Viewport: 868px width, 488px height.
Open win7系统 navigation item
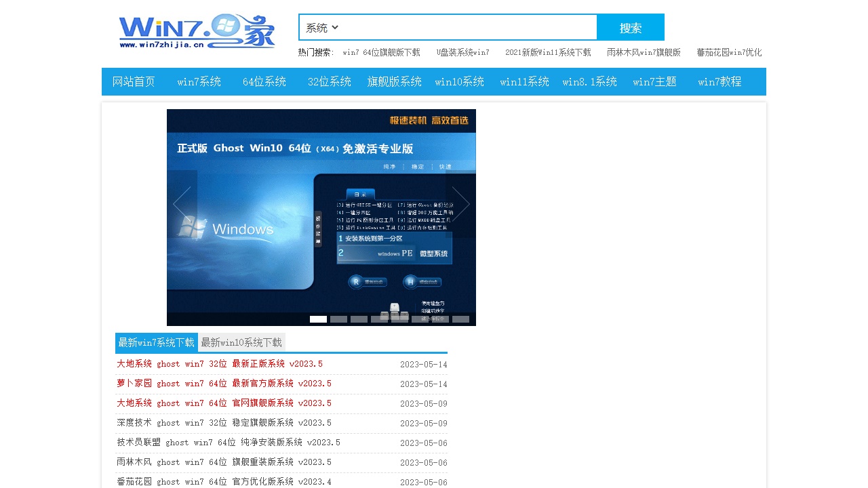[x=199, y=82]
